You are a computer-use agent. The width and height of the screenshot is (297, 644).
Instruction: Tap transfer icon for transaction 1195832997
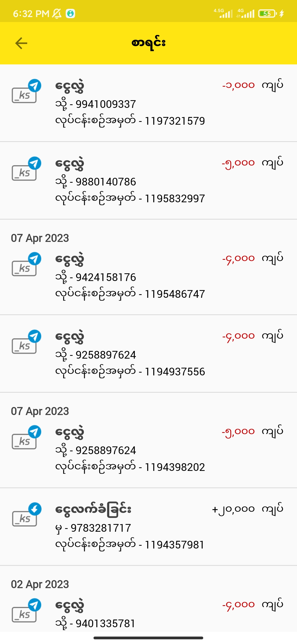click(26, 169)
